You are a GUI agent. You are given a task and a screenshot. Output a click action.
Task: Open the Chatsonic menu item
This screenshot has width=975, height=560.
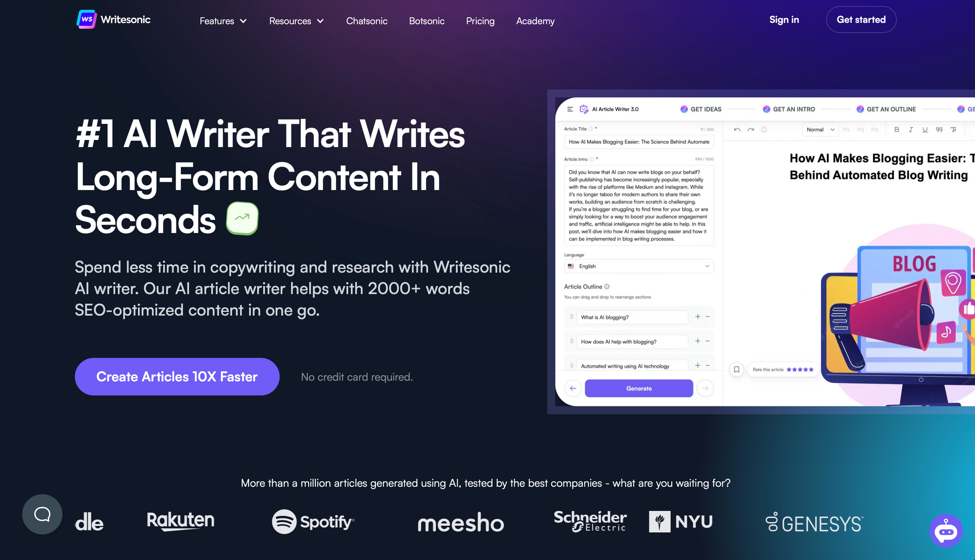click(x=367, y=20)
